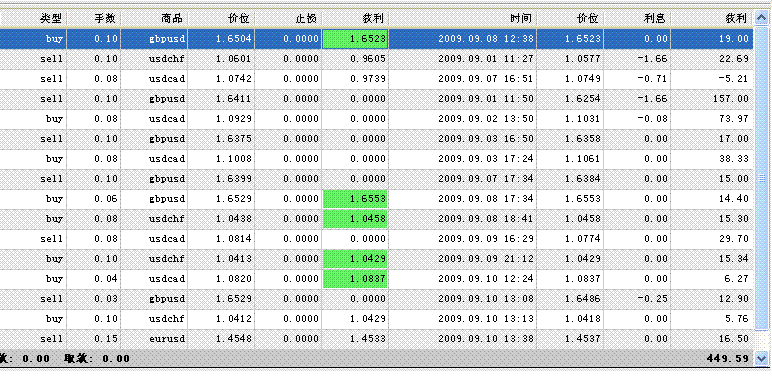
Task: Click the lot size 0.15
Action: 106,339
